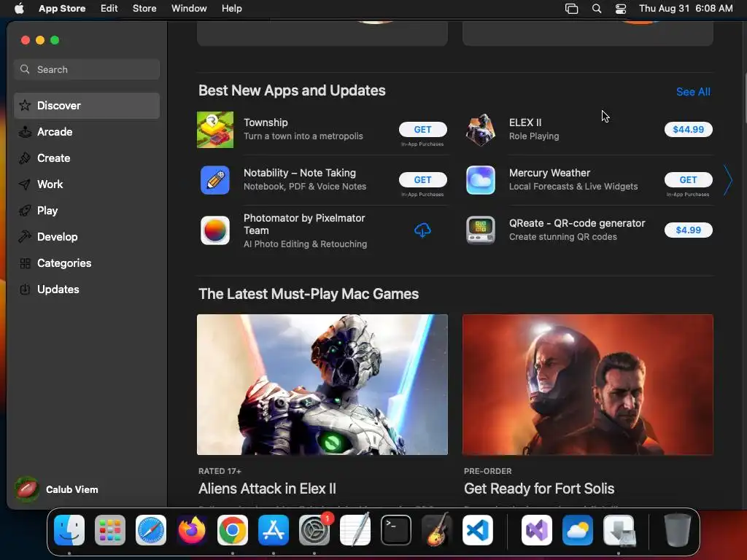Click the date and time in menu bar
Screen dimensions: 747x560
coord(686,9)
